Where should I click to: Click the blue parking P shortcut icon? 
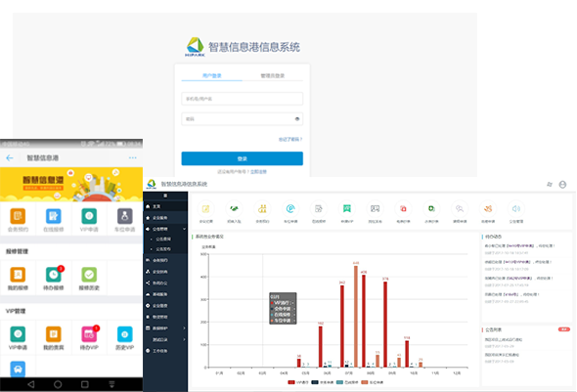point(290,209)
